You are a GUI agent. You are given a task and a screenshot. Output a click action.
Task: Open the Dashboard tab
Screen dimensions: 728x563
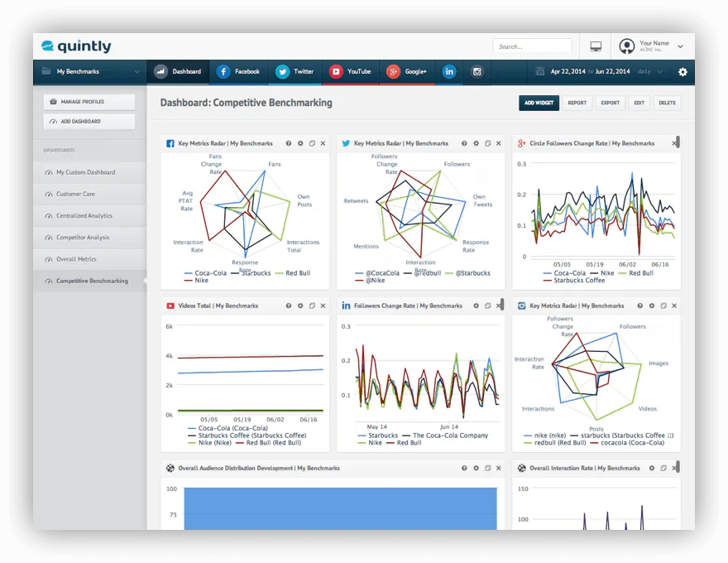coord(179,71)
